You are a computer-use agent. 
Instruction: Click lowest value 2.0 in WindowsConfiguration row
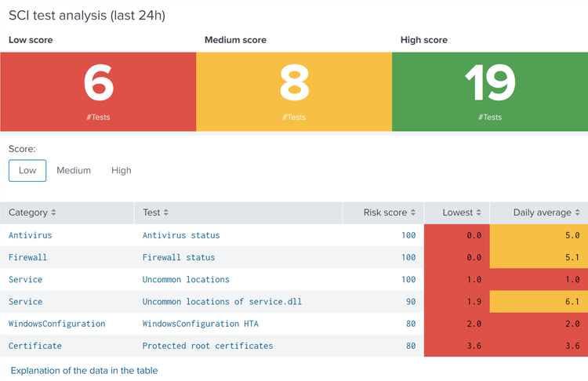click(x=457, y=324)
